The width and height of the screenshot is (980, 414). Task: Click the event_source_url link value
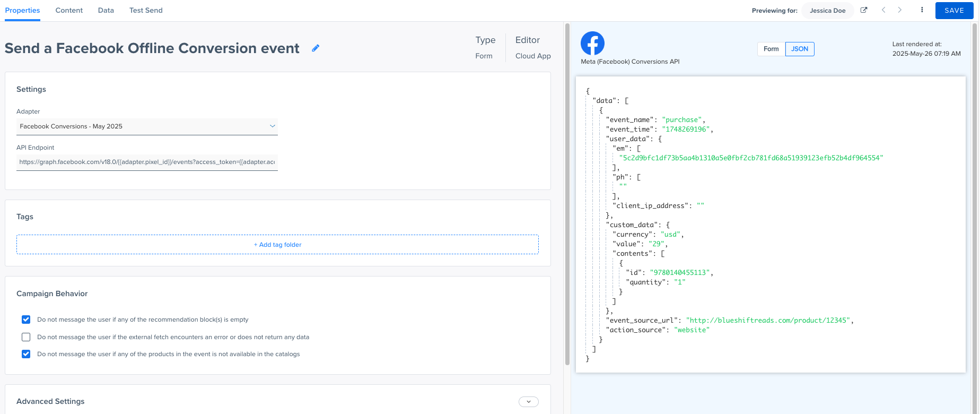click(x=768, y=321)
